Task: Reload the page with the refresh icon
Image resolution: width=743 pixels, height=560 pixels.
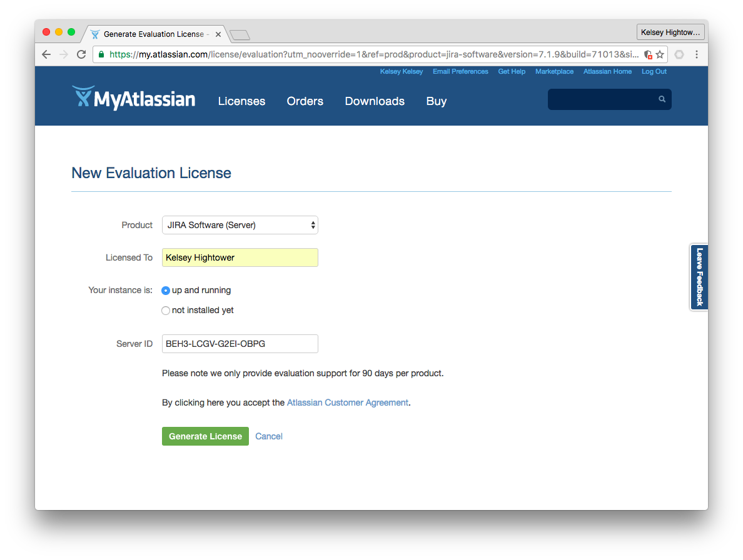Action: 81,54
